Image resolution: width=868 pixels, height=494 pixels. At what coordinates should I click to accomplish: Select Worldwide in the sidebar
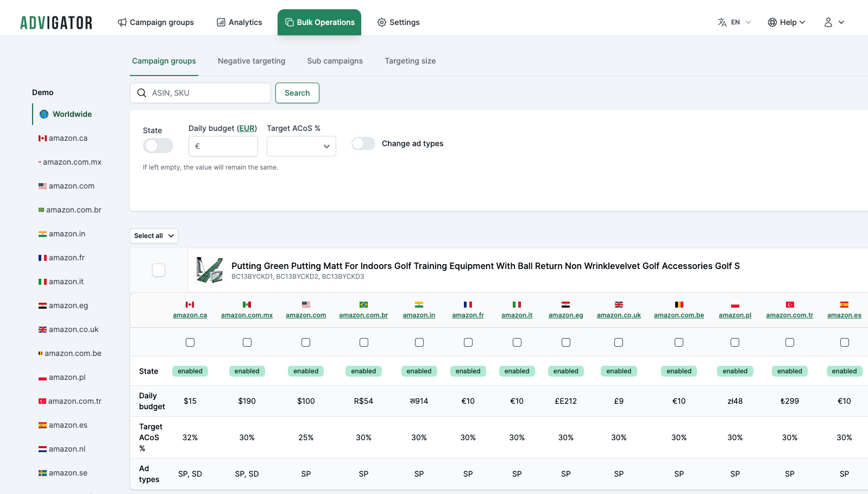[72, 114]
